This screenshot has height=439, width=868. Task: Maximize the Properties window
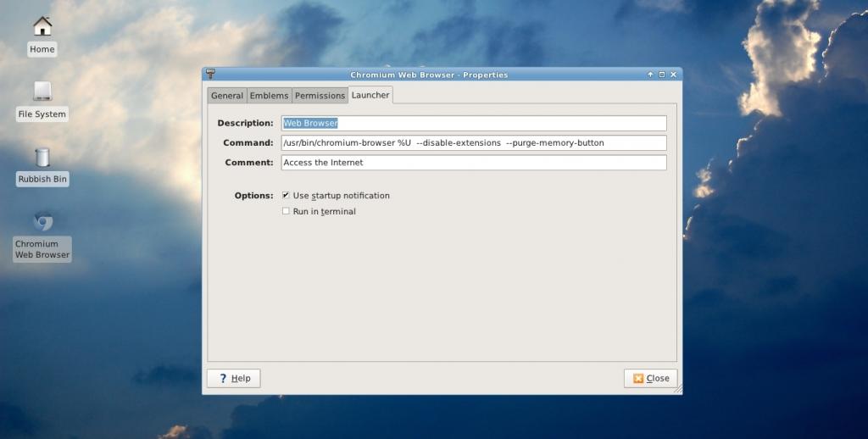click(662, 75)
